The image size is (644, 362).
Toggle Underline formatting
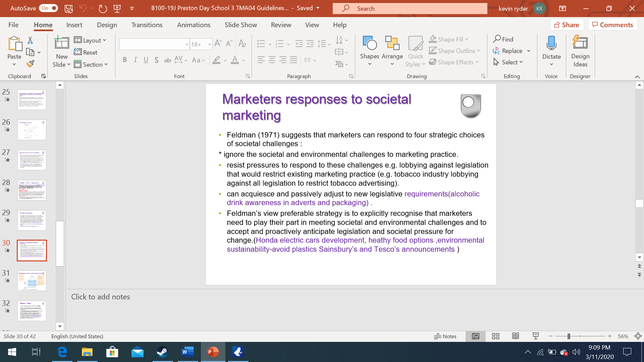pos(146,60)
